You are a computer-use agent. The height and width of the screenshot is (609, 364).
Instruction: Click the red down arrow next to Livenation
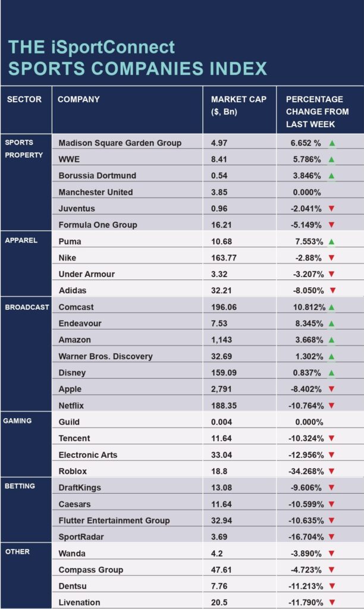331,602
